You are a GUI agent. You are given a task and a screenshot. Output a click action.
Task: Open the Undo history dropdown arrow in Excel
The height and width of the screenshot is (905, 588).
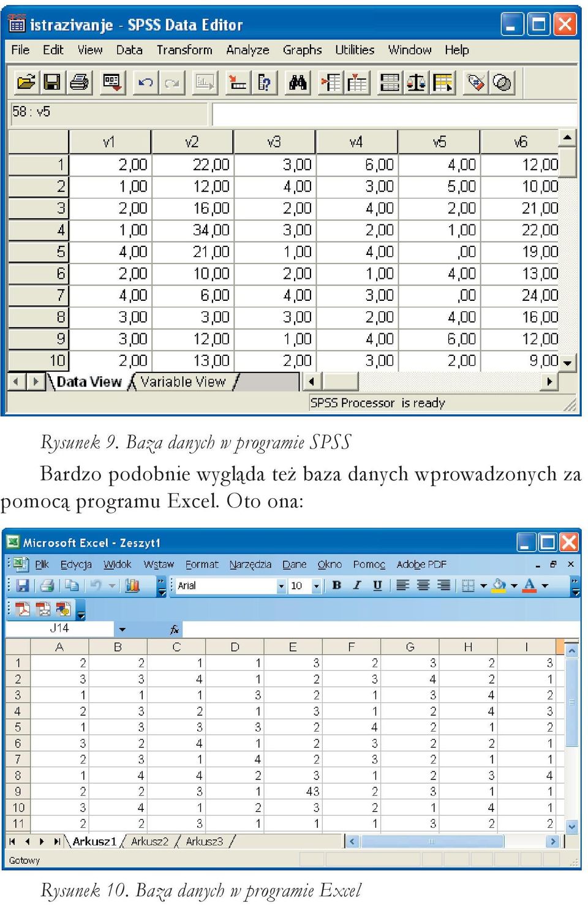click(112, 586)
